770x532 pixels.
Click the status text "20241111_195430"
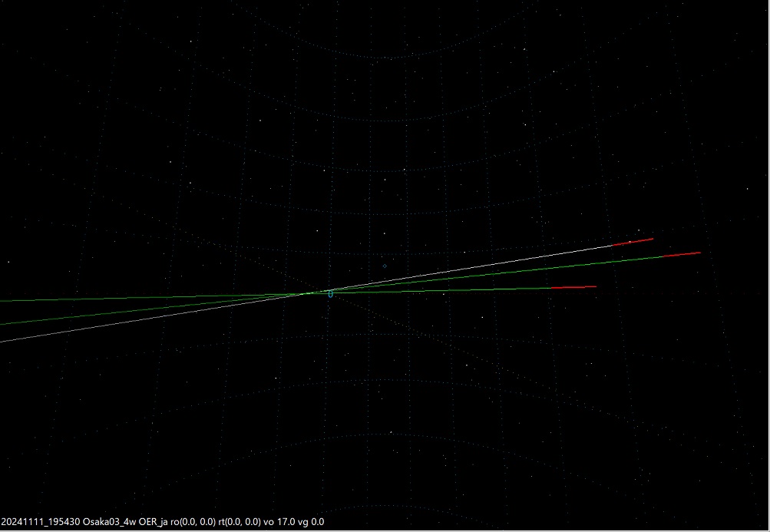40,522
